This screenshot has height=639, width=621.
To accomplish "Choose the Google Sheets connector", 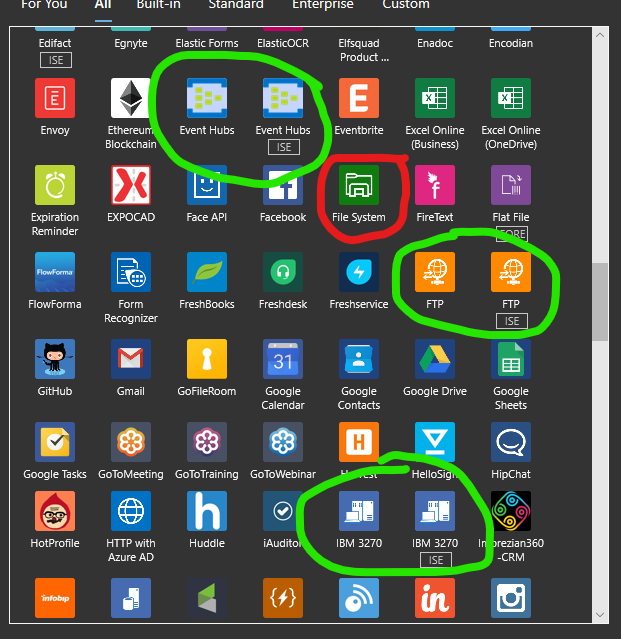I will [511, 359].
